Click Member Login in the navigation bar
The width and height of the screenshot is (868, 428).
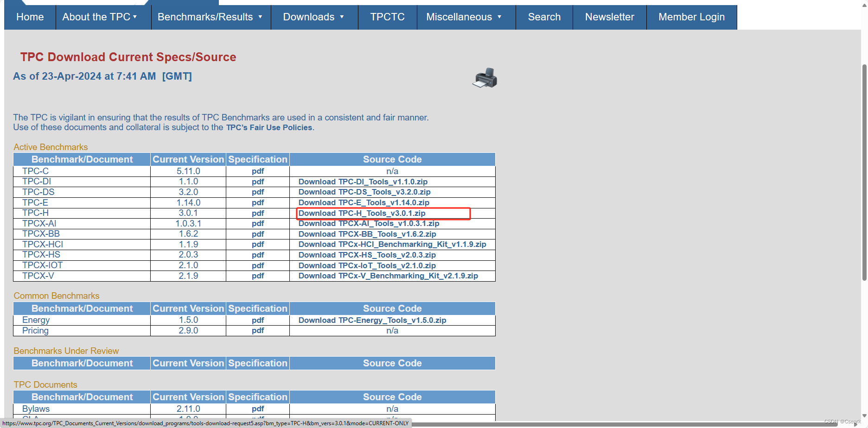click(691, 17)
